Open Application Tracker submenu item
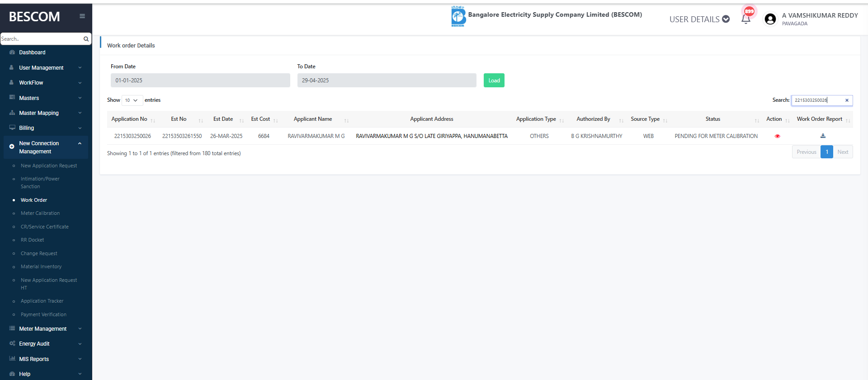Viewport: 868px width, 380px height. tap(42, 301)
